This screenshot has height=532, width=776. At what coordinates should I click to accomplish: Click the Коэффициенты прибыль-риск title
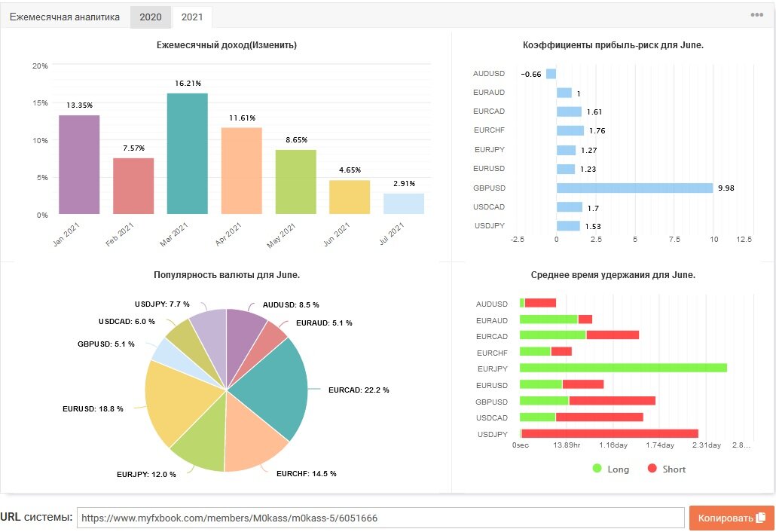pos(613,45)
